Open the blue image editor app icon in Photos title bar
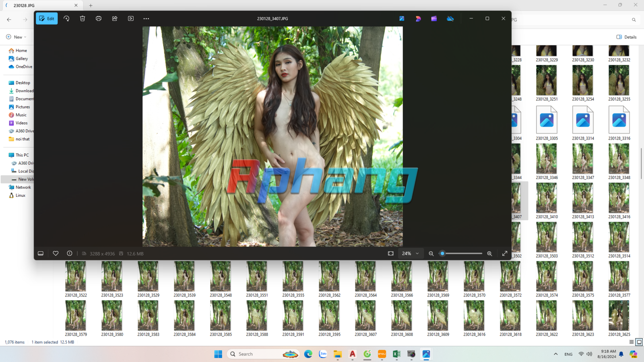Screen dimensions: 644x362 pyautogui.click(x=402, y=19)
